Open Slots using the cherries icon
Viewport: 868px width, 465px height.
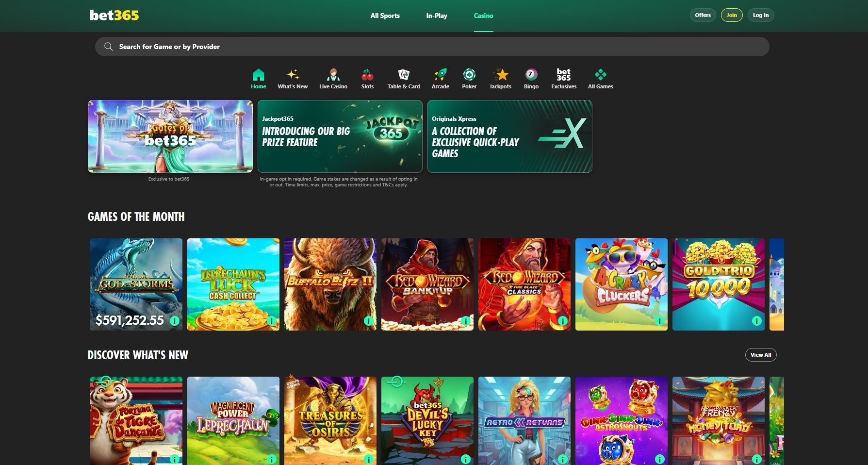[367, 78]
